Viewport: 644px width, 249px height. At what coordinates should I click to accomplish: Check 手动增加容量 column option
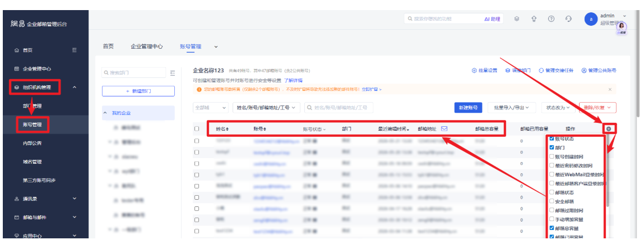552,219
